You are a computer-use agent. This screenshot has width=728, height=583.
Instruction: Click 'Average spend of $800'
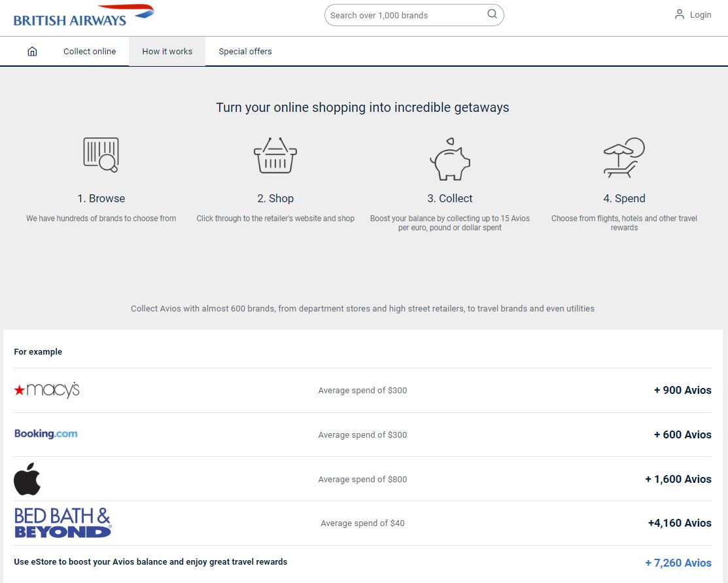pos(362,480)
